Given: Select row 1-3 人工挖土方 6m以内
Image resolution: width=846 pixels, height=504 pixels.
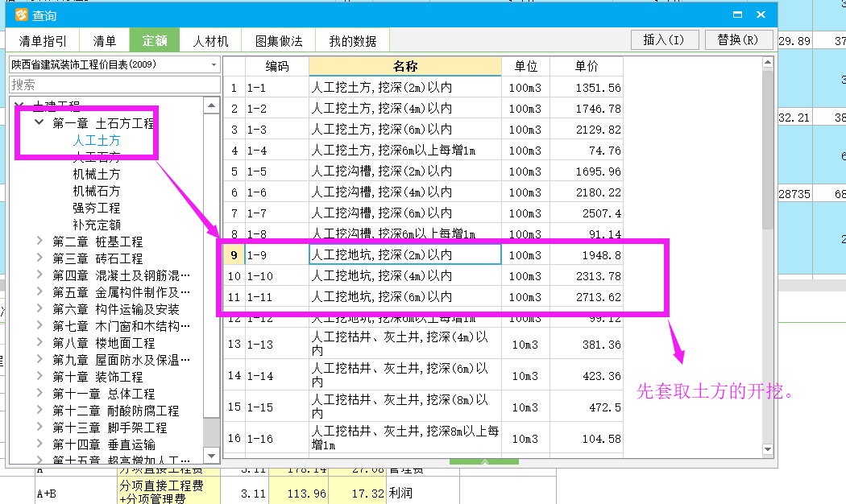Looking at the screenshot, I should [423, 130].
